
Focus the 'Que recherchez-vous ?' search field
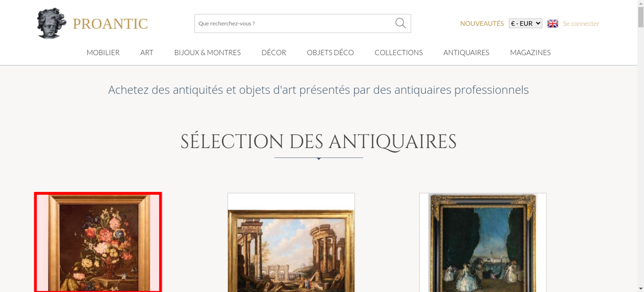click(295, 23)
